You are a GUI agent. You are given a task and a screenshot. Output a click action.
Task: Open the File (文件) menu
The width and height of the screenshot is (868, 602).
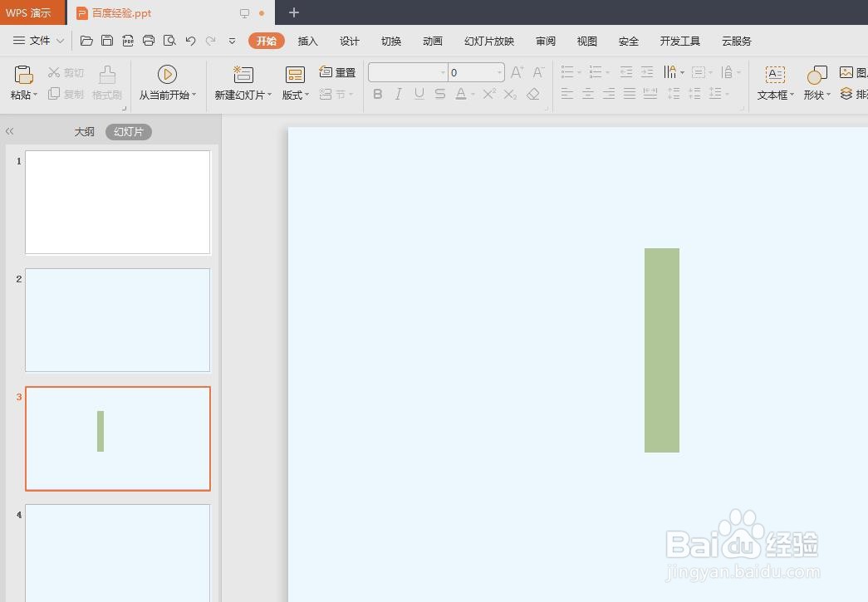coord(39,41)
